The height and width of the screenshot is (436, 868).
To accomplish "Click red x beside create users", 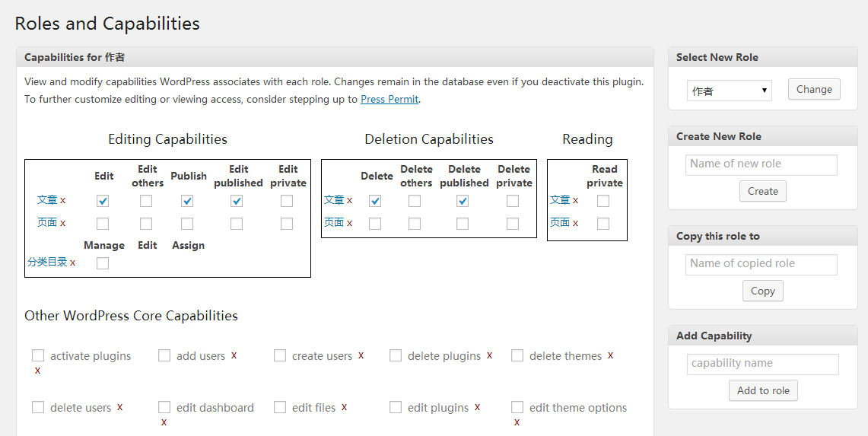I will (361, 355).
